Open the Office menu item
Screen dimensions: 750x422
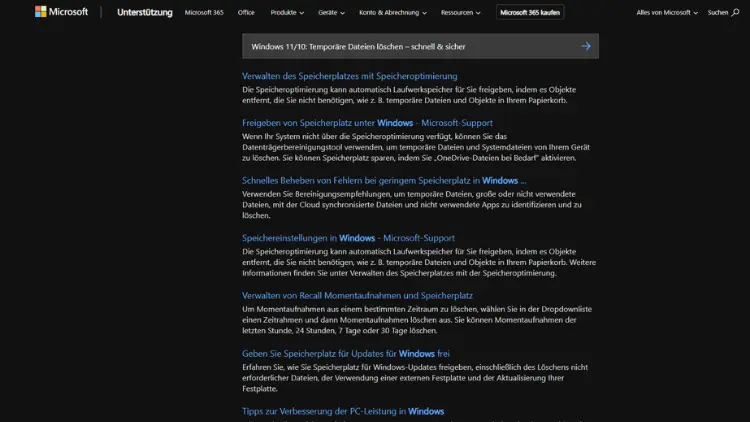[246, 12]
